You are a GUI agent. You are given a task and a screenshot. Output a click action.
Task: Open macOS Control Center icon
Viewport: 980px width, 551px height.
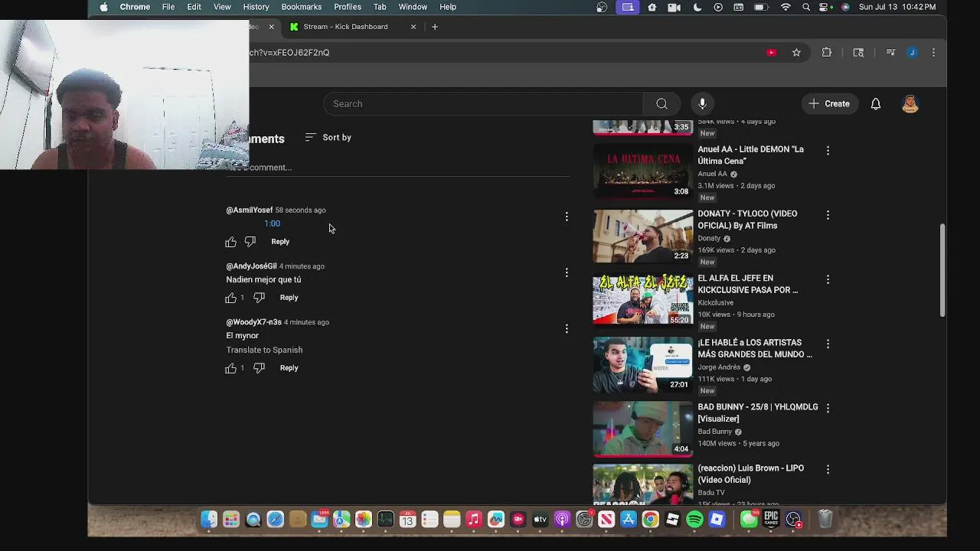(825, 7)
